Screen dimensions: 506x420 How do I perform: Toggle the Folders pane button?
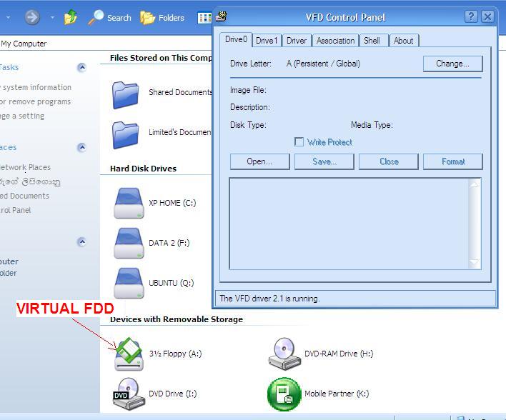point(162,17)
